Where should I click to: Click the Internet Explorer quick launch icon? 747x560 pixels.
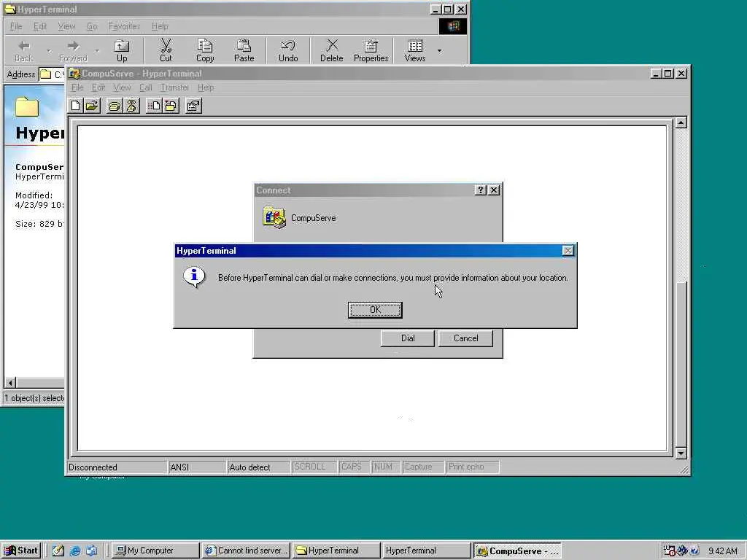tap(75, 551)
